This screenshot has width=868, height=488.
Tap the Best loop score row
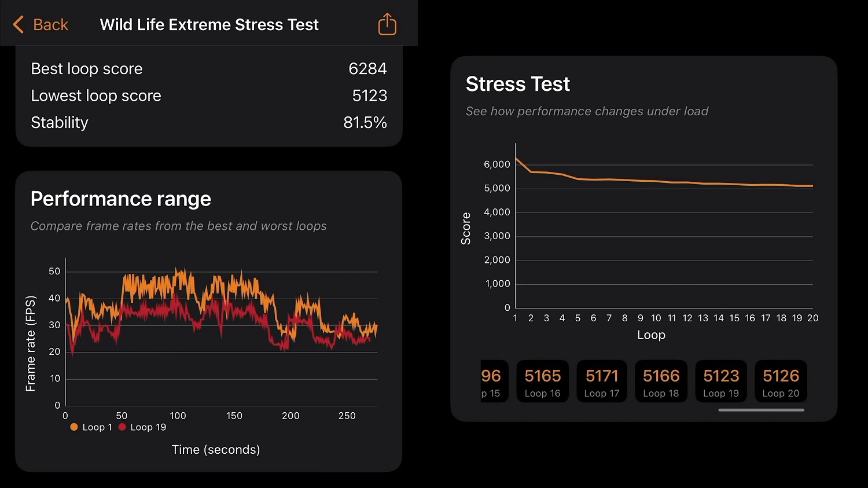click(x=208, y=69)
